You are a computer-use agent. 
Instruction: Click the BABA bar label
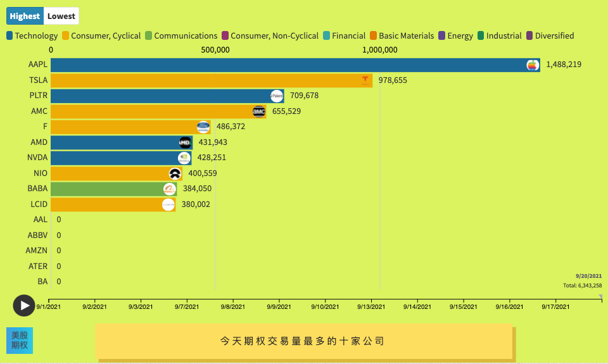(x=37, y=189)
